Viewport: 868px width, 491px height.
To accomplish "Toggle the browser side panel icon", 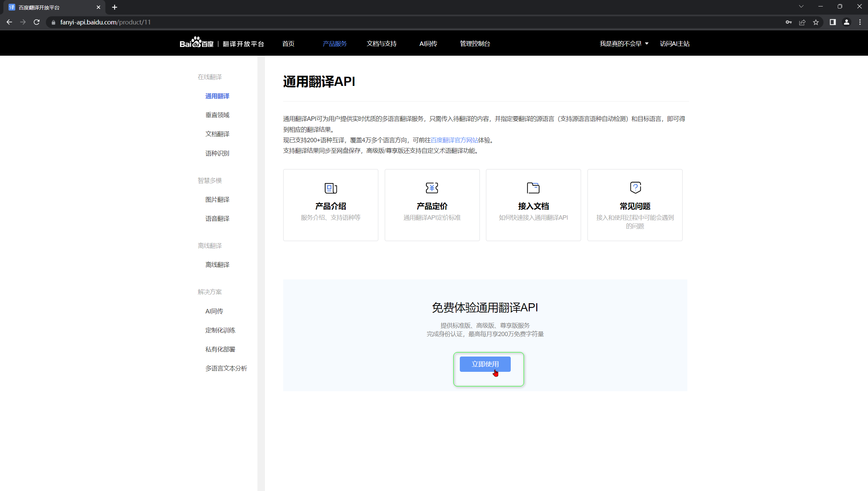I will pos(833,22).
